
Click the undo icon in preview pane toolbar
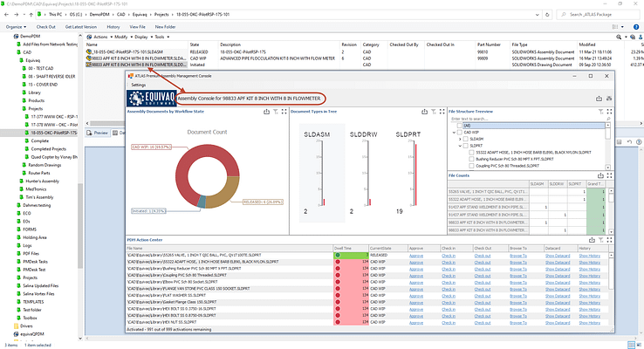[x=629, y=142]
